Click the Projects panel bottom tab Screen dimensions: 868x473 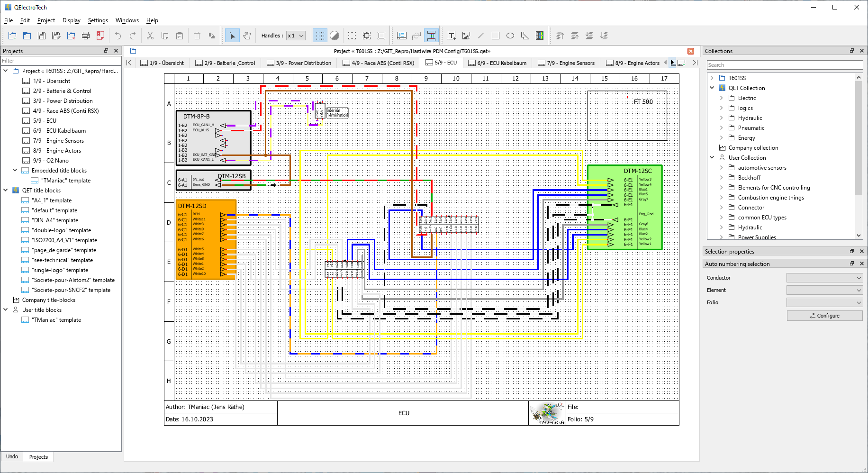click(x=38, y=457)
